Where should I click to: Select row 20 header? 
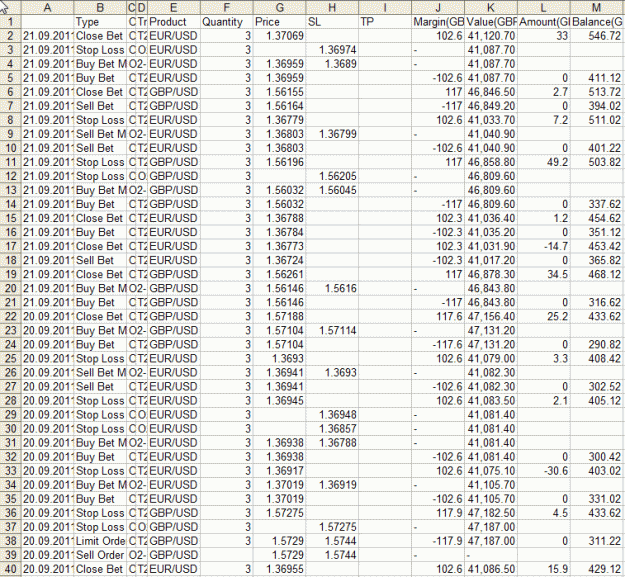[x=10, y=288]
